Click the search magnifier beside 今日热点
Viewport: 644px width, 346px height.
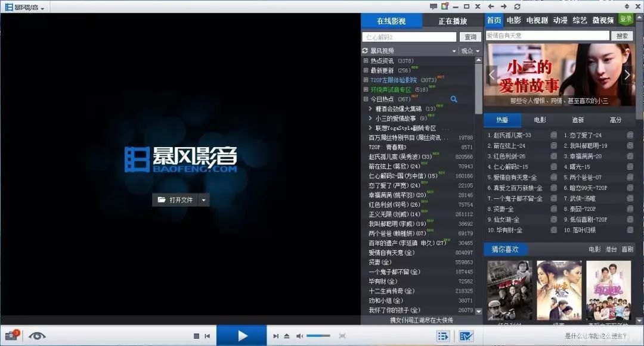tap(453, 99)
